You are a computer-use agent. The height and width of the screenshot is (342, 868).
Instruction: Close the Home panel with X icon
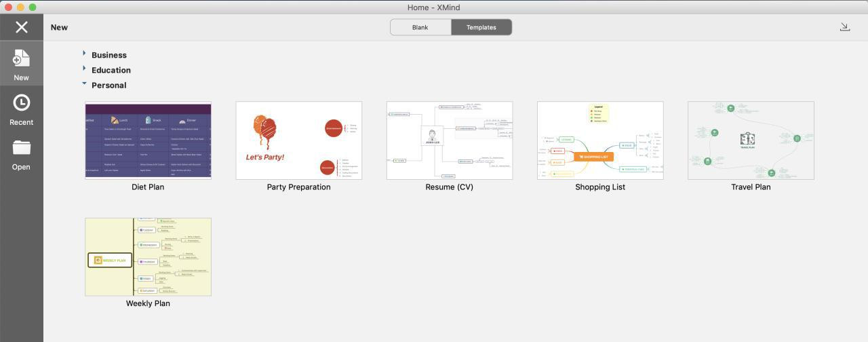22,27
